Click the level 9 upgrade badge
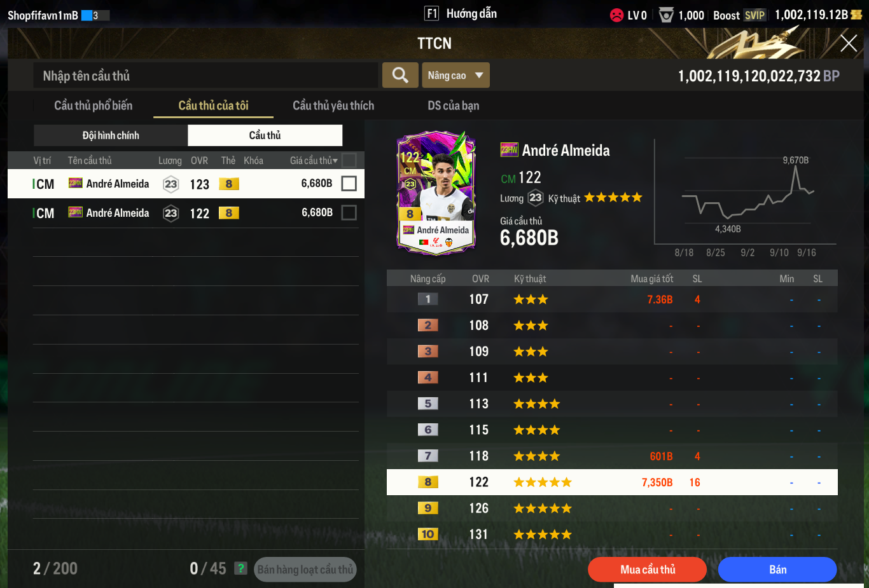The image size is (869, 588). pos(428,508)
